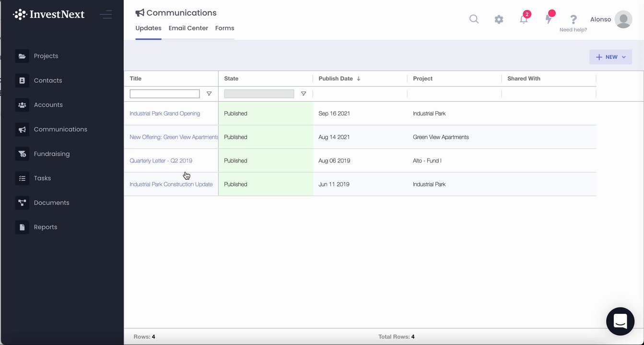
Task: Collapse the sidebar with the hamburger toggle
Action: pyautogui.click(x=105, y=14)
